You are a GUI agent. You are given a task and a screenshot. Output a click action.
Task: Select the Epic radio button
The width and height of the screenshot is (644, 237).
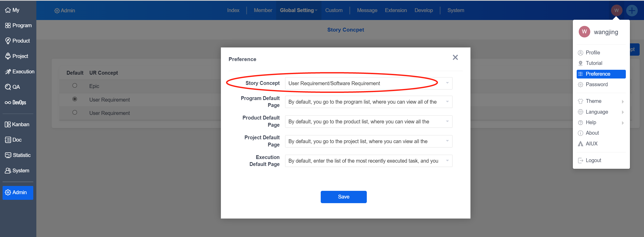click(75, 86)
